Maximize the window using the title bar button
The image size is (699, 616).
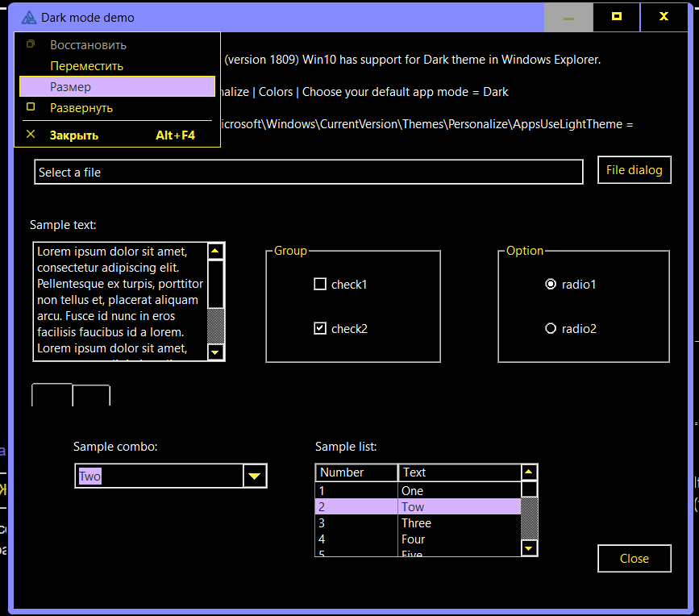click(x=617, y=18)
